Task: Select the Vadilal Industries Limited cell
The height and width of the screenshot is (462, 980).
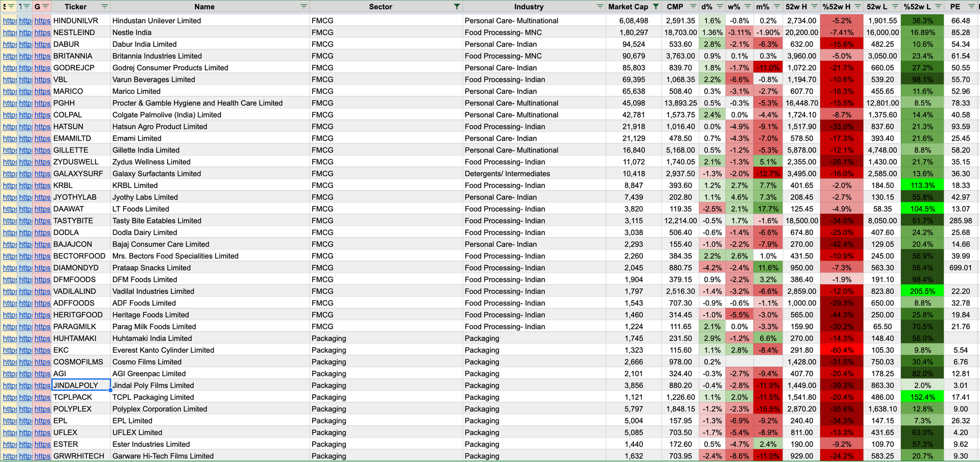Action: point(210,291)
